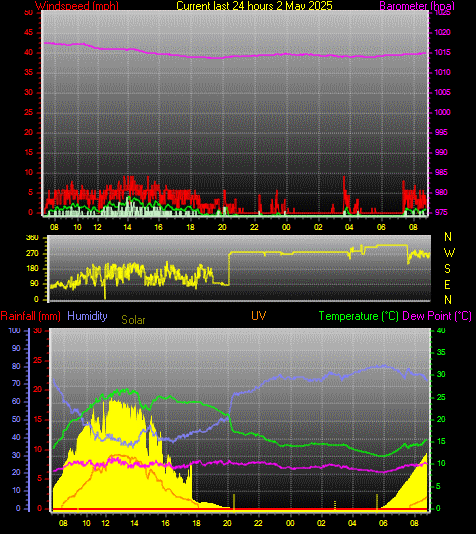Click the Temperature (°C) legend label

click(x=359, y=316)
